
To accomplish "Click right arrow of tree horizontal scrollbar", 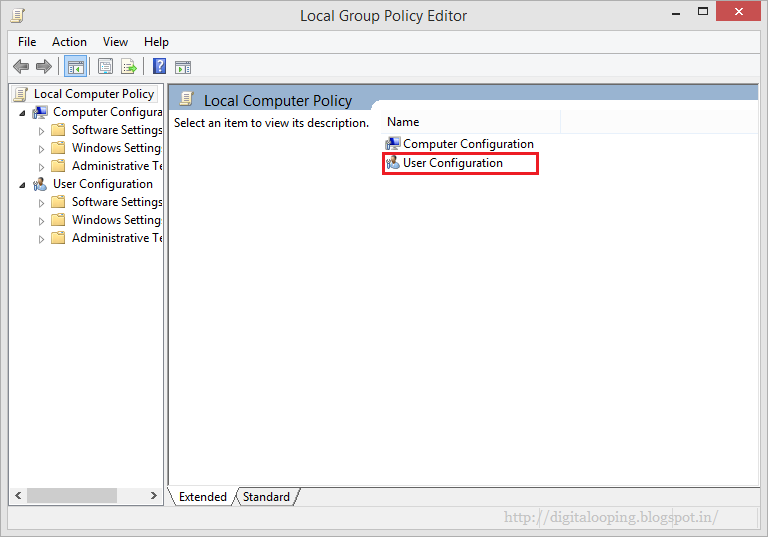I will [x=154, y=496].
